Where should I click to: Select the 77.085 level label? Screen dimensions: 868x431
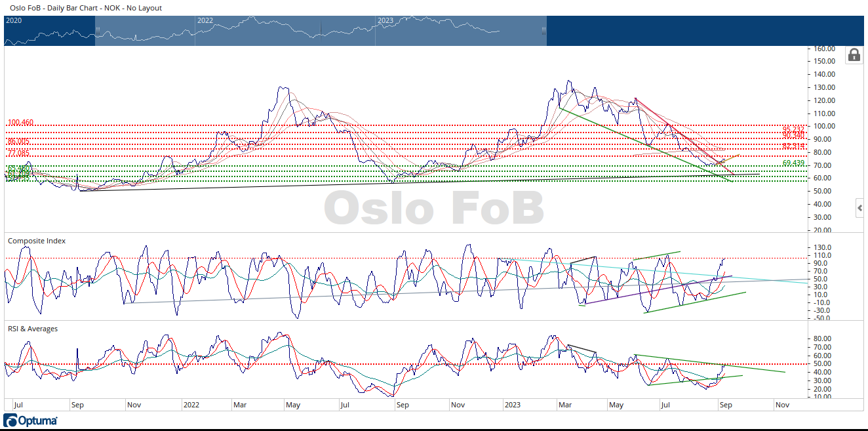point(18,153)
